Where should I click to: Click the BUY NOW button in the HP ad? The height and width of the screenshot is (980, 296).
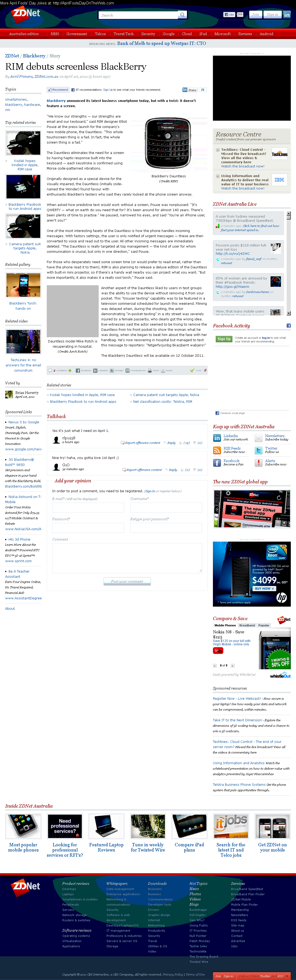(x=264, y=588)
